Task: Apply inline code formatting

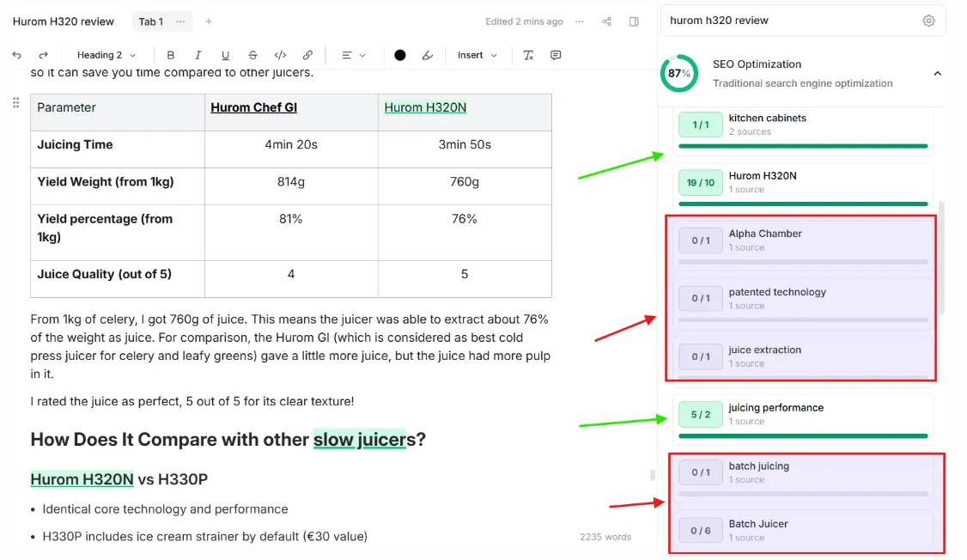Action: point(280,56)
